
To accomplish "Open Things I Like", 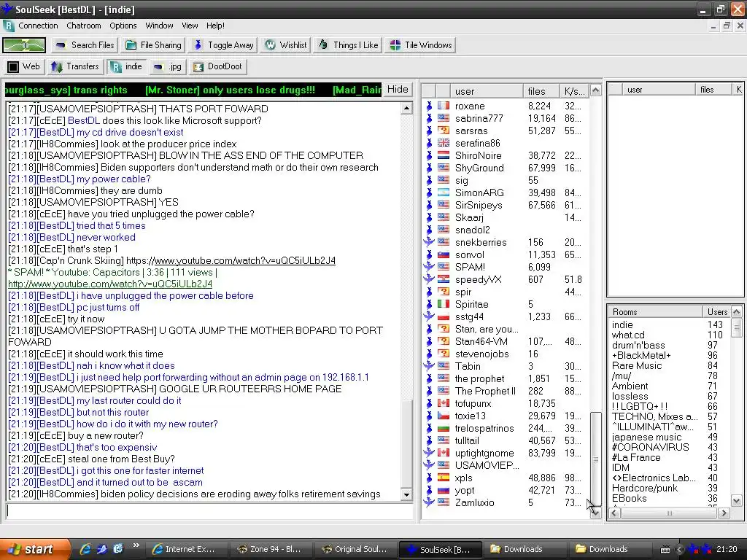I will (x=348, y=45).
